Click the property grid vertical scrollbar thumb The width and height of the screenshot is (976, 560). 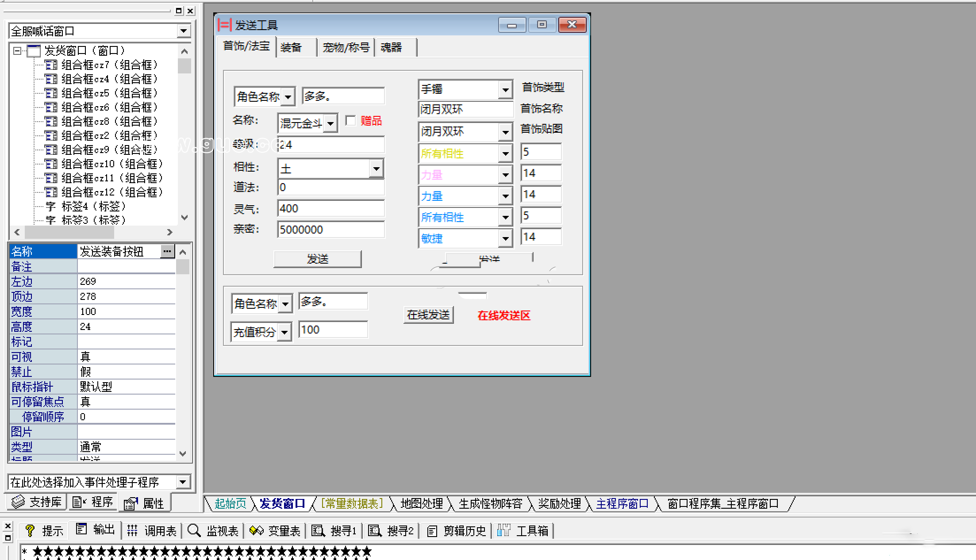[x=183, y=267]
